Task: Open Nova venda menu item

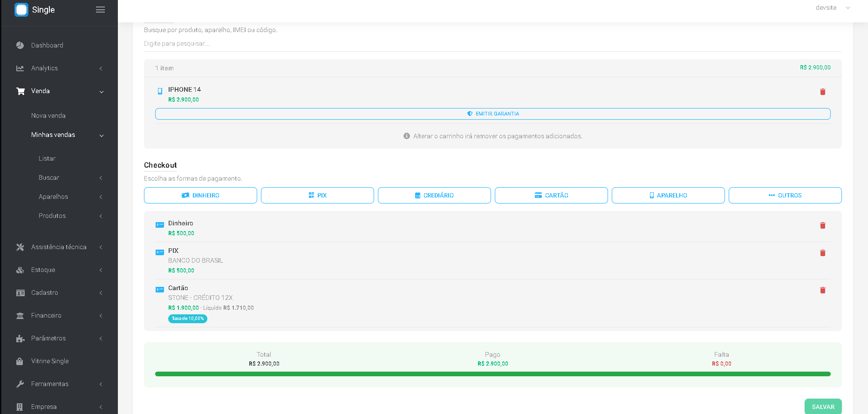Action: (x=48, y=115)
